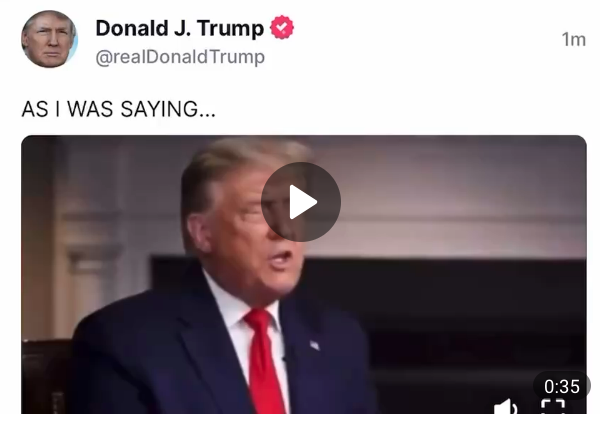Start playback using the white triangle icon
This screenshot has height=429, width=600.
point(302,202)
